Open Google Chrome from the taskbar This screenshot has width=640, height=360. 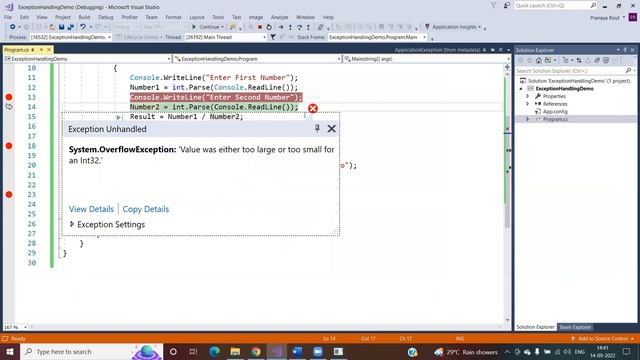coord(256,351)
